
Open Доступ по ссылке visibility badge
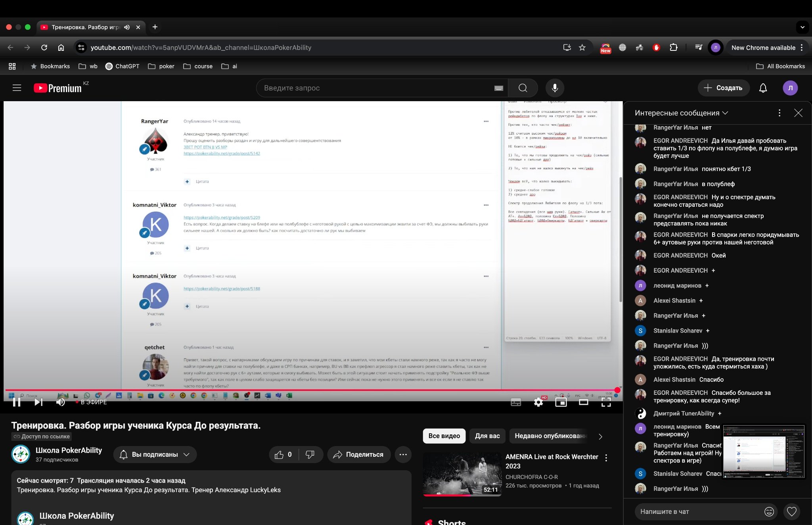(x=42, y=437)
